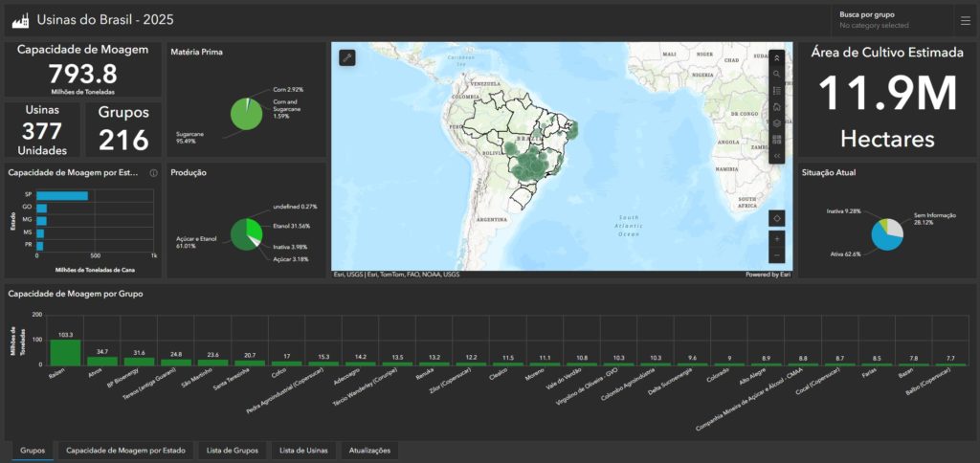Click the Usinas do Brasil - 2025 title

click(x=105, y=20)
